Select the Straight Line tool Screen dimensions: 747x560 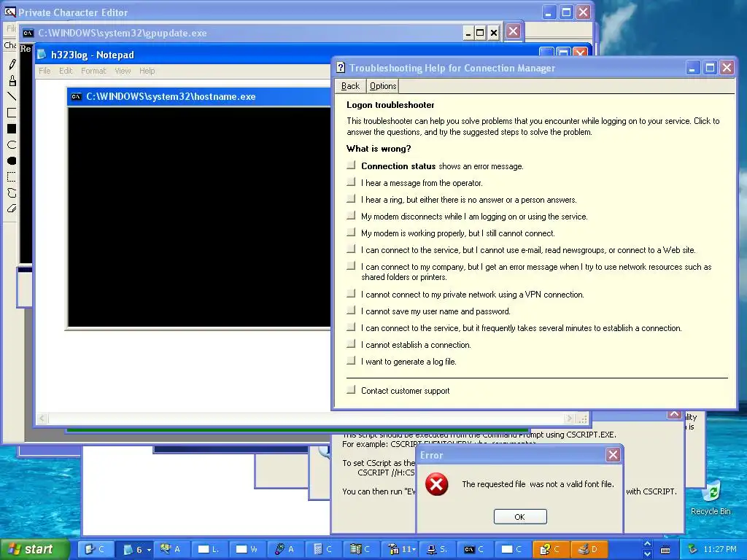pyautogui.click(x=12, y=97)
